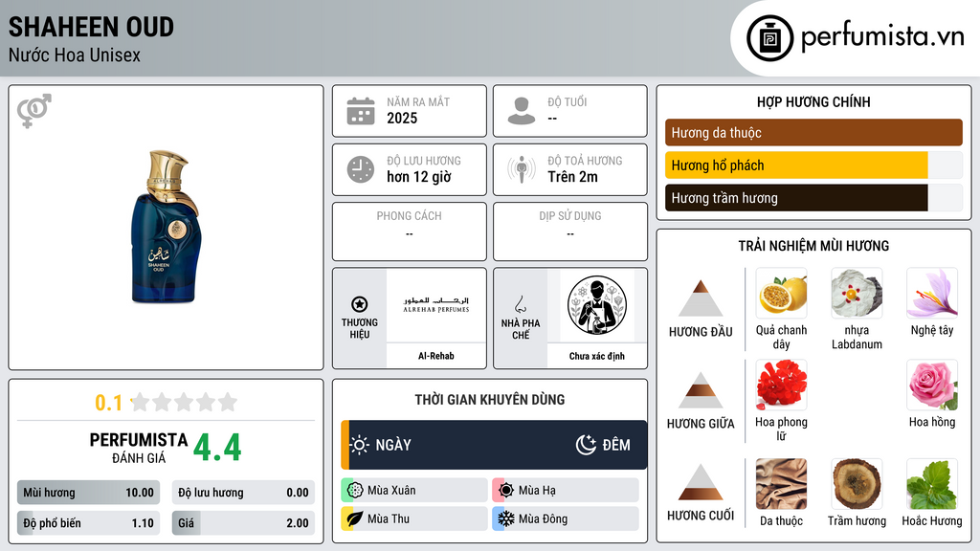Click the Ngày label in the time bar
This screenshot has height=551, width=980.
point(393,445)
